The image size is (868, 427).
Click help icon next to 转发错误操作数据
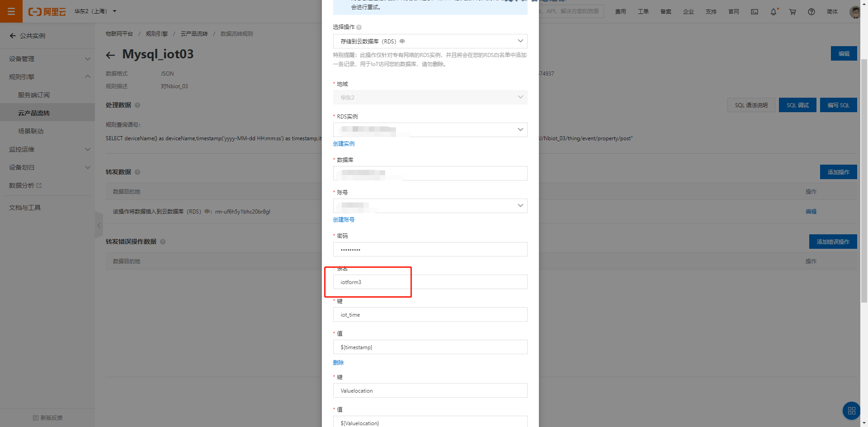pyautogui.click(x=163, y=242)
